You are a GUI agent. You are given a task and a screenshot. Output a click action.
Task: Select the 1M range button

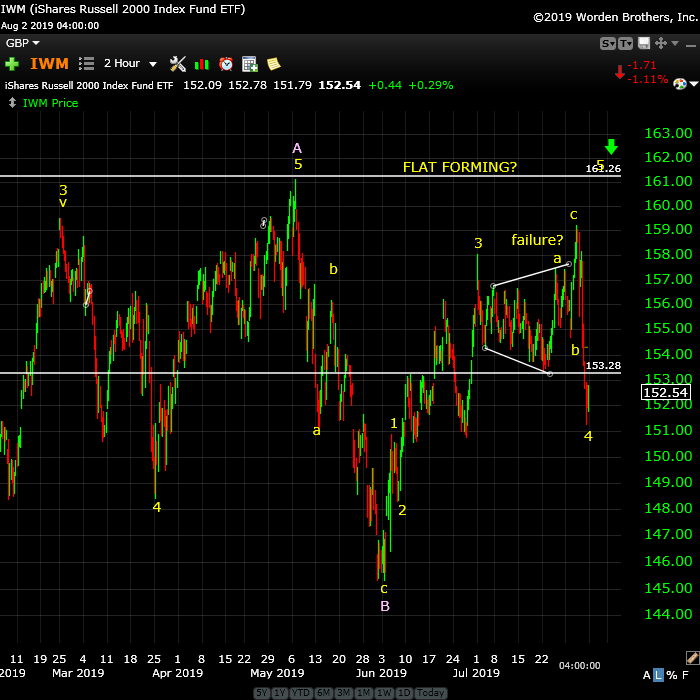coord(364,692)
